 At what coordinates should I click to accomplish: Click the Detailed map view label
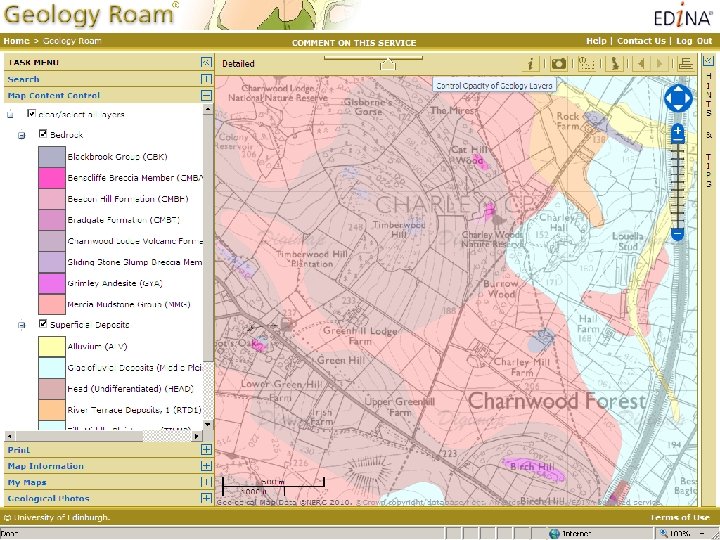click(x=238, y=64)
